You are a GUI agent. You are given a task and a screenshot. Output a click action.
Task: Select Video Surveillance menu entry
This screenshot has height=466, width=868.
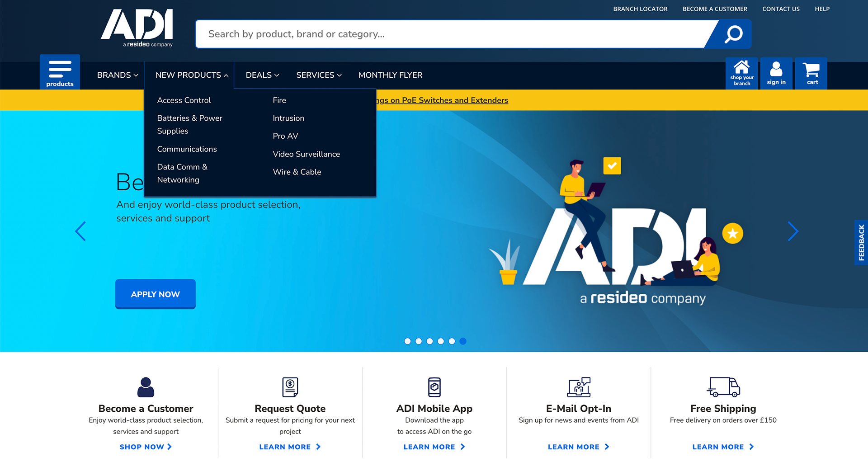coord(307,154)
